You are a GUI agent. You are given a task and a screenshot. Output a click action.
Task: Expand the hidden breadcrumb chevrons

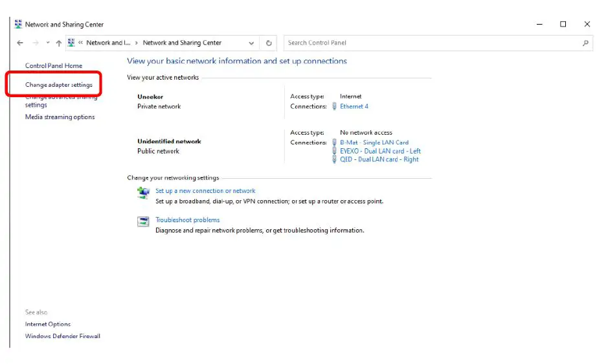[80, 43]
